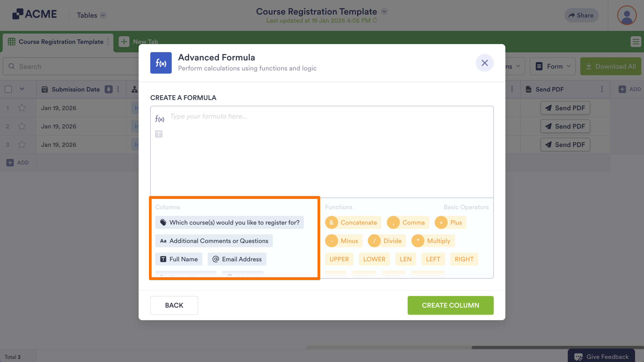This screenshot has width=644, height=362.
Task: Star the first row
Action: pos(22,108)
